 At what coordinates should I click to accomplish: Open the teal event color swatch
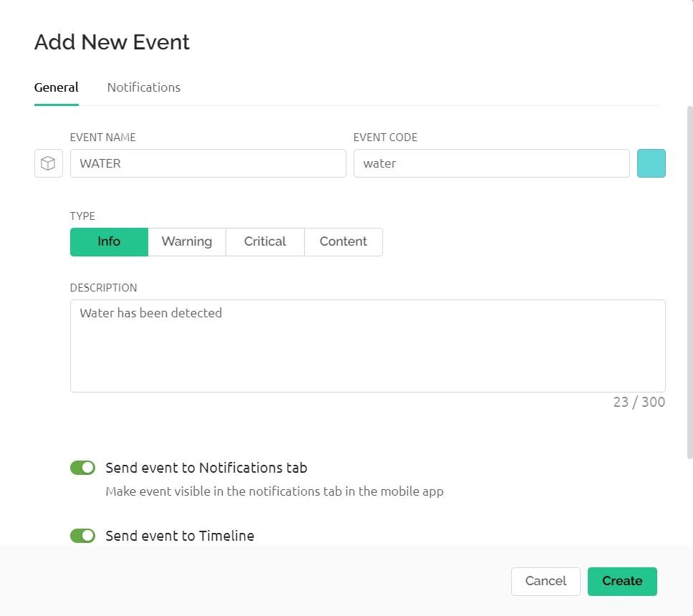point(651,163)
